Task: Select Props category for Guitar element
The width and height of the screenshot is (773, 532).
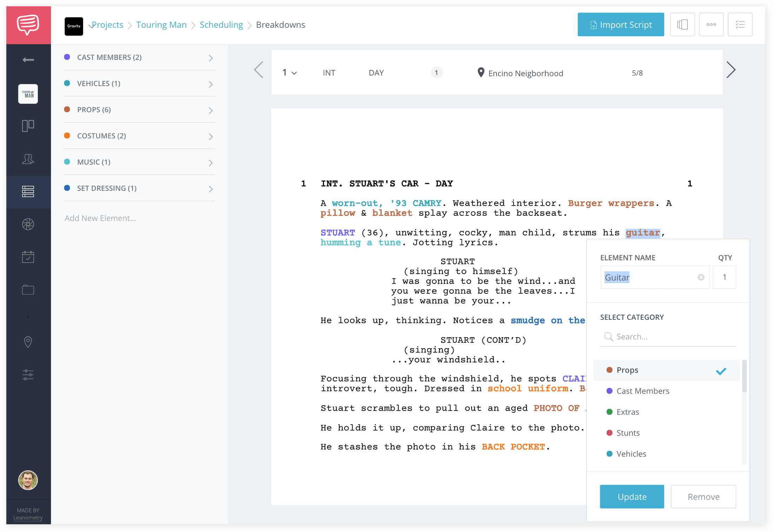Action: [x=627, y=369]
